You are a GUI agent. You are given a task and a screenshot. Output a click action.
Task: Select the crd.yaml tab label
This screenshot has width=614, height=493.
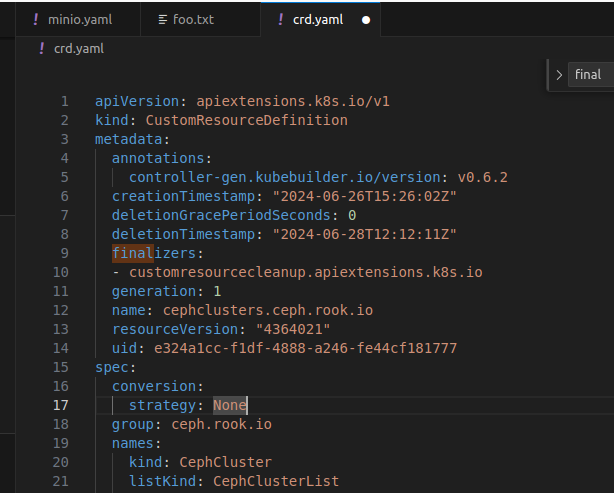tap(319, 20)
